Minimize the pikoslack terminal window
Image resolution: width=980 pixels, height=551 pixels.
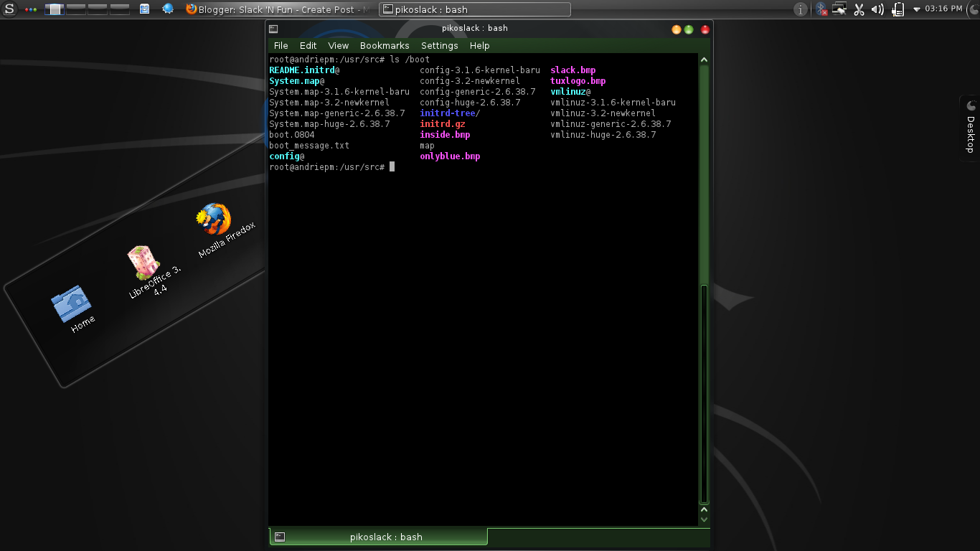(676, 29)
